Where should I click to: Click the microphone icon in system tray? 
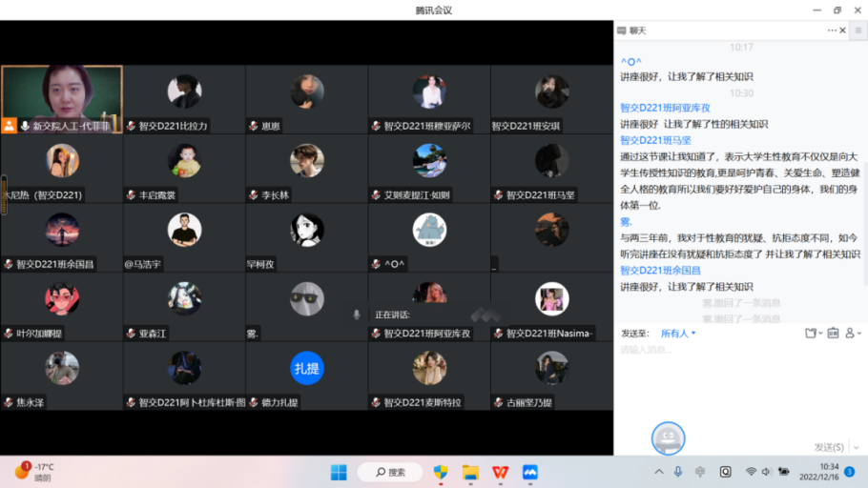(x=678, y=471)
